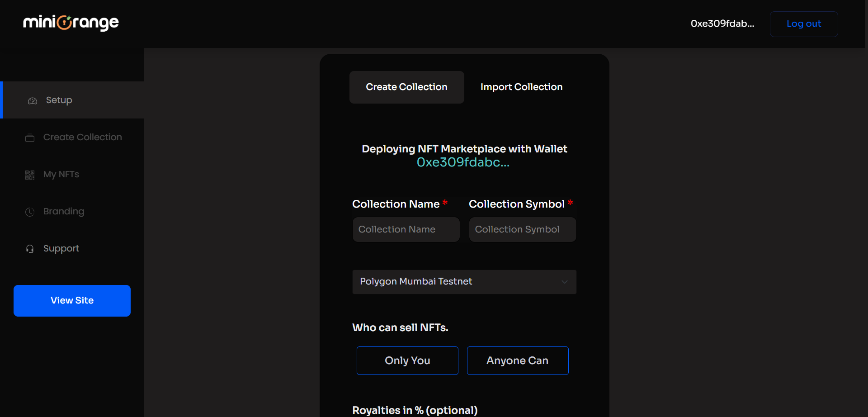Image resolution: width=868 pixels, height=417 pixels.
Task: Focus the Collection Symbol input field
Action: click(x=523, y=229)
